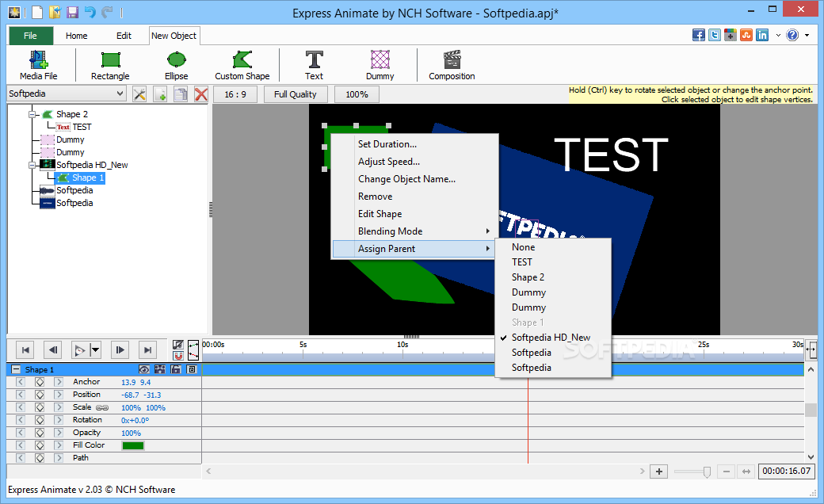Share on Facebook
The width and height of the screenshot is (824, 504).
click(x=698, y=35)
